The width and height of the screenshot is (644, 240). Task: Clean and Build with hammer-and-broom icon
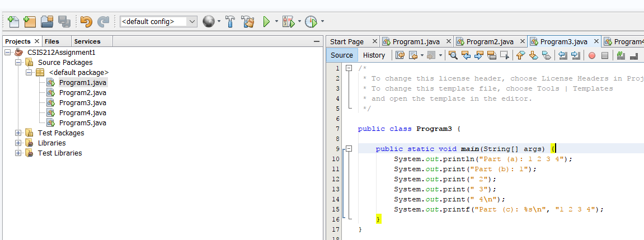click(x=247, y=22)
